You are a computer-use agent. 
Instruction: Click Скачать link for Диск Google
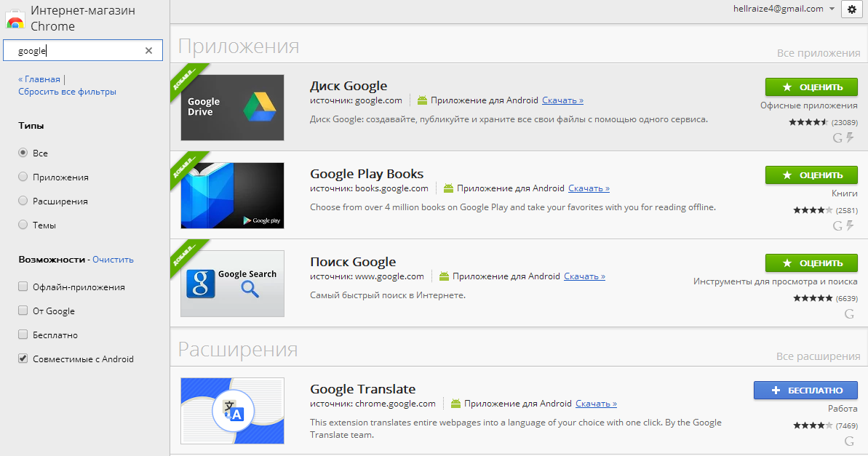[562, 100]
